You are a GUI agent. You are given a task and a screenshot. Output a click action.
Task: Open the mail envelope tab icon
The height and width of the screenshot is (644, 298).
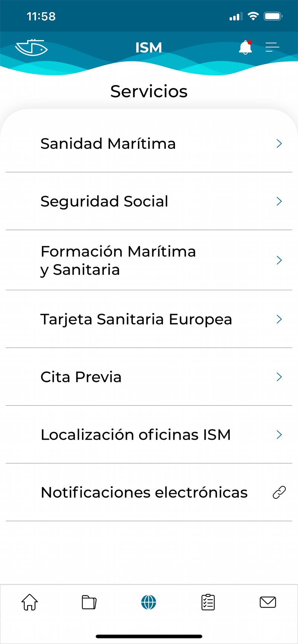(x=268, y=602)
